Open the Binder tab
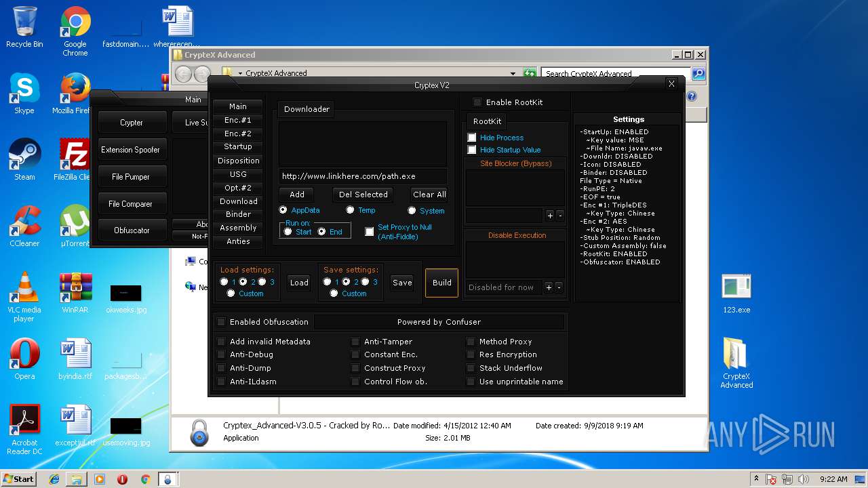Image resolution: width=868 pixels, height=488 pixels. tap(238, 214)
